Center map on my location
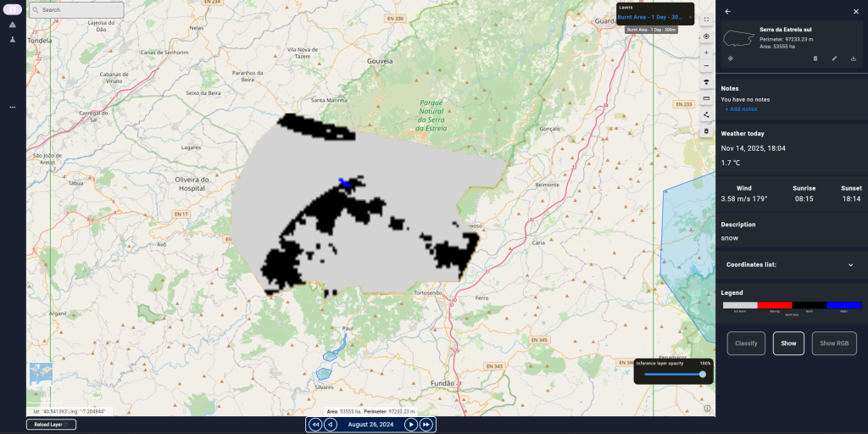The width and height of the screenshot is (868, 434). pos(706,36)
